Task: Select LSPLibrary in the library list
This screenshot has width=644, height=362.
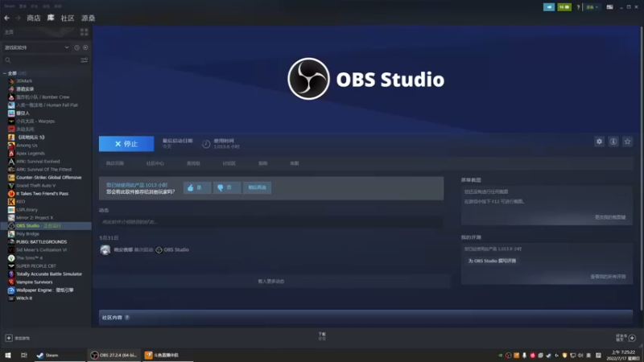Action: click(27, 210)
